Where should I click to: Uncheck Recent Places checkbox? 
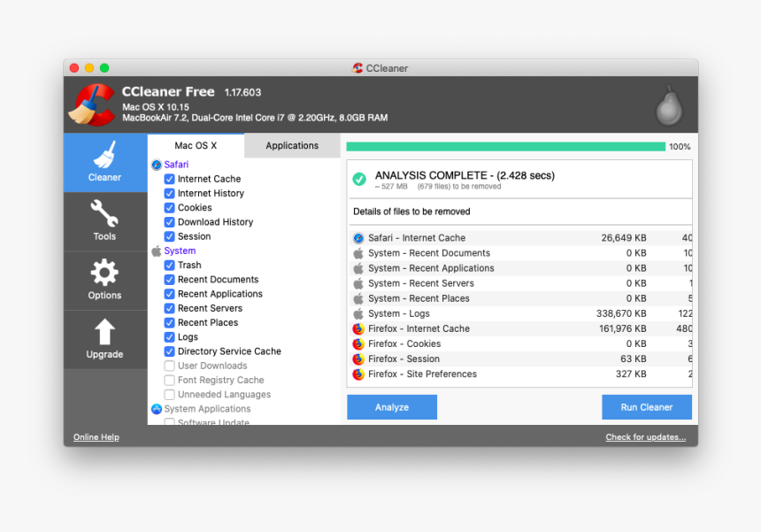(169, 323)
